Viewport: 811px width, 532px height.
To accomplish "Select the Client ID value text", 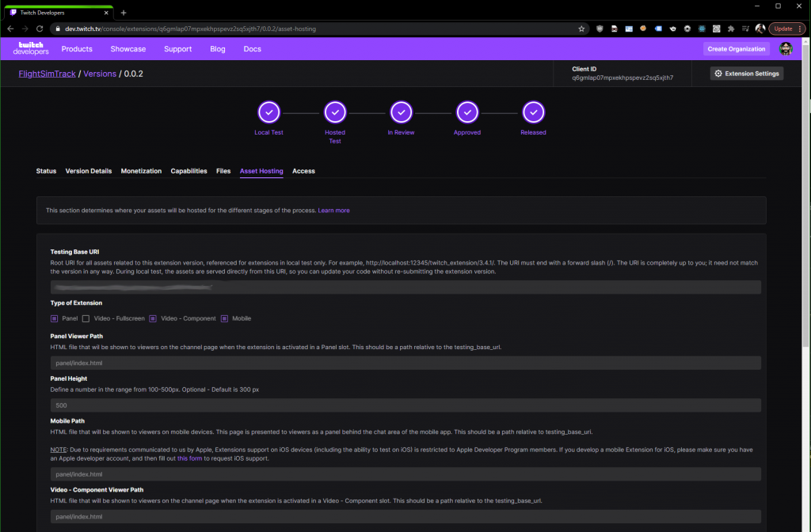I will coord(623,78).
